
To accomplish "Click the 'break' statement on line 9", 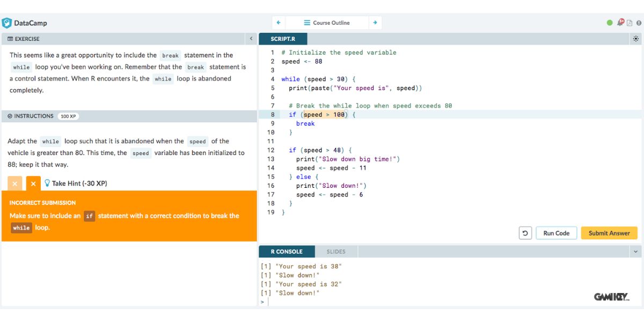I will click(305, 123).
